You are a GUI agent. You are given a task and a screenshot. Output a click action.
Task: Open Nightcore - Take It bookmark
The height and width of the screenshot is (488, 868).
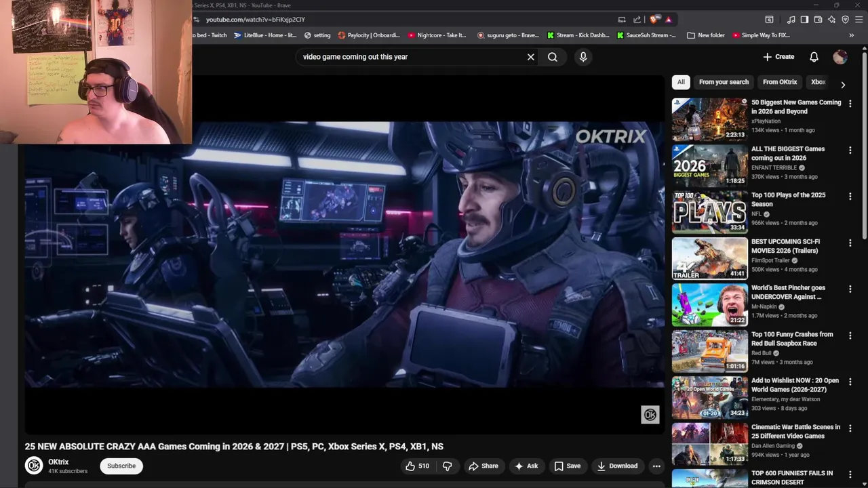pos(437,35)
